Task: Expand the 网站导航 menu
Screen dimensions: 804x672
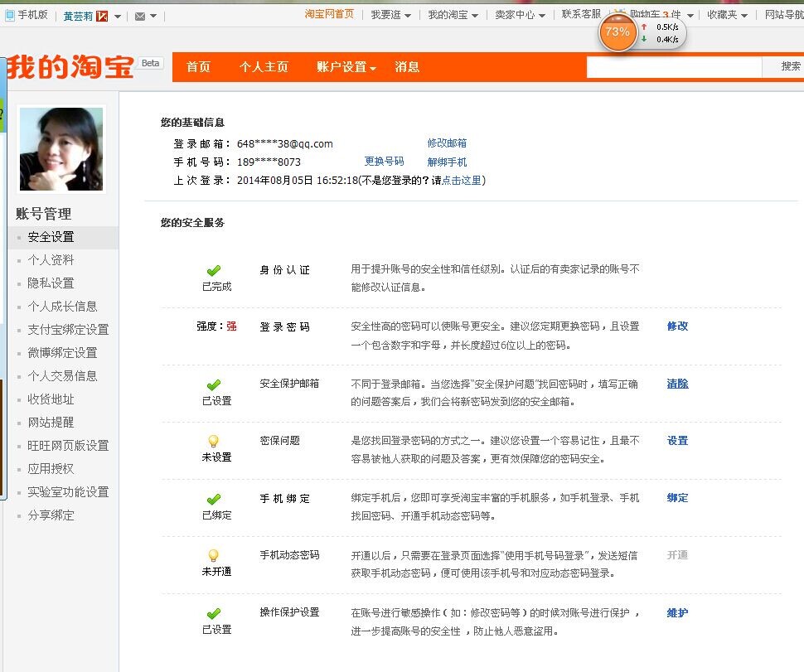Action: click(x=784, y=15)
